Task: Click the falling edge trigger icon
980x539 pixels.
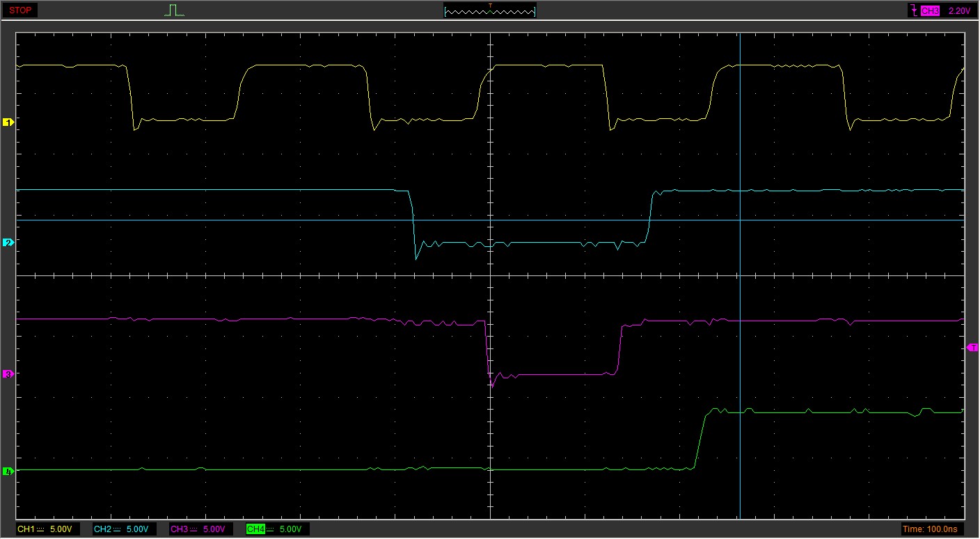Action: pos(912,11)
